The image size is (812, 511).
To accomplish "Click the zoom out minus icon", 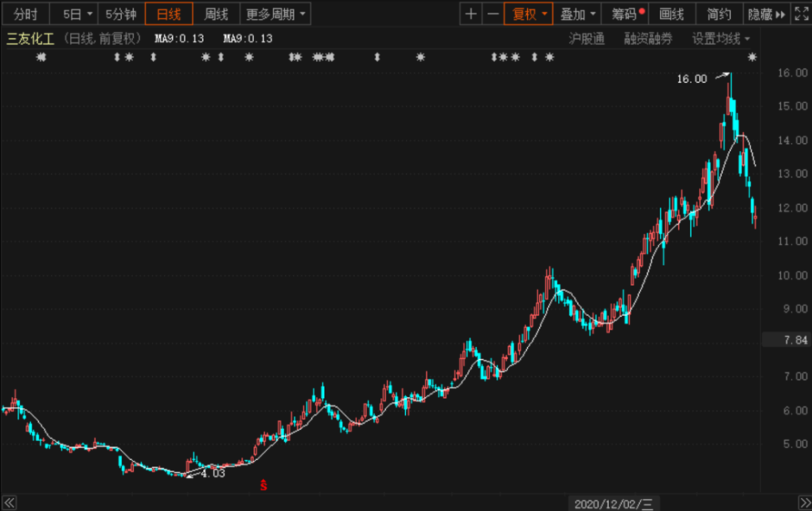I will pos(494,14).
